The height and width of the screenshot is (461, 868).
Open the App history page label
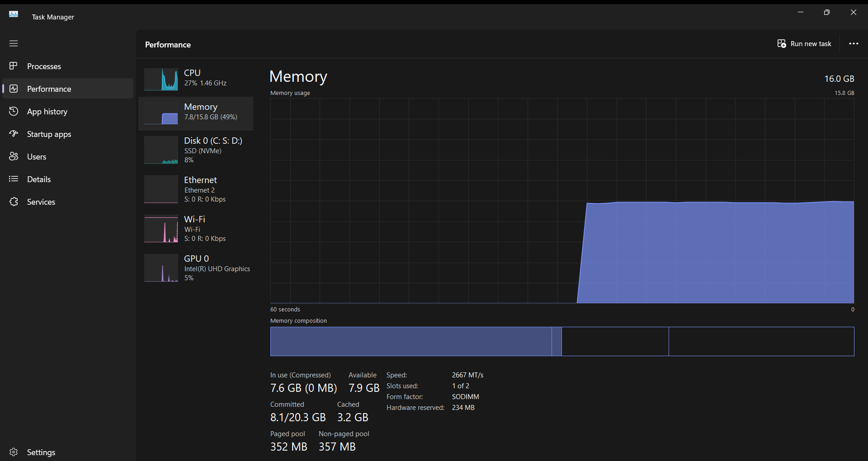tap(47, 112)
